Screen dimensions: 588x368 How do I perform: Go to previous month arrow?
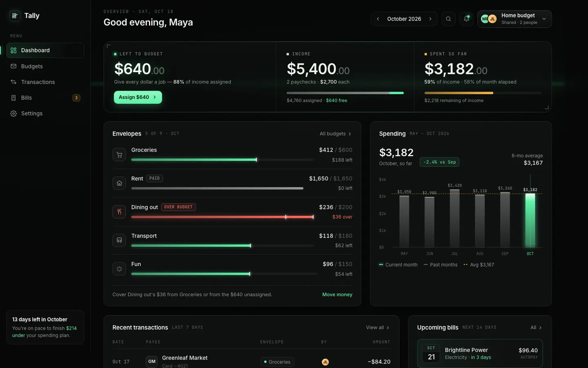(378, 19)
